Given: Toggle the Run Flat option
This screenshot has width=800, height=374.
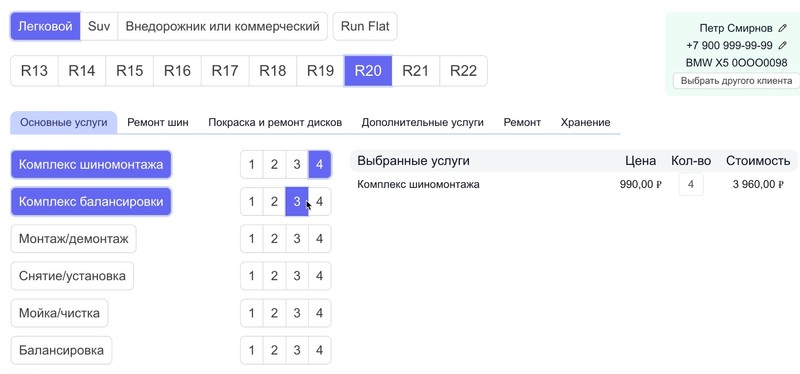Looking at the screenshot, I should click(x=365, y=27).
